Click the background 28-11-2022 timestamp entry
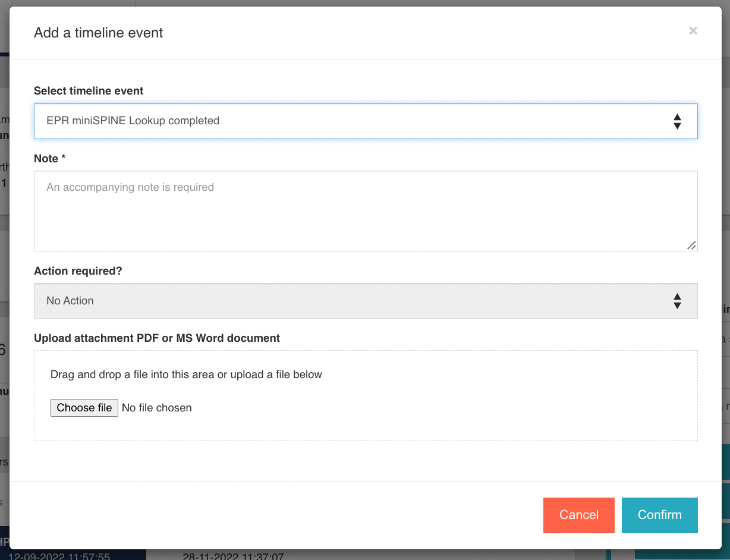Viewport: 730px width, 560px height. [x=233, y=556]
